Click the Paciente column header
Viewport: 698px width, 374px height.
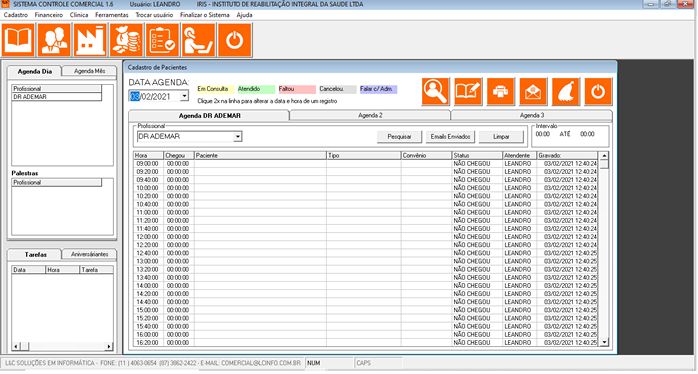click(260, 155)
